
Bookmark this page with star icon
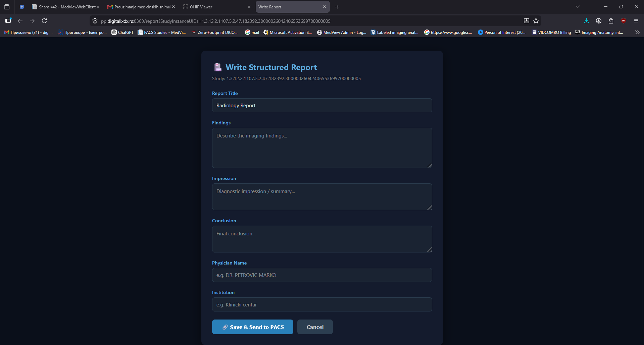pyautogui.click(x=536, y=21)
